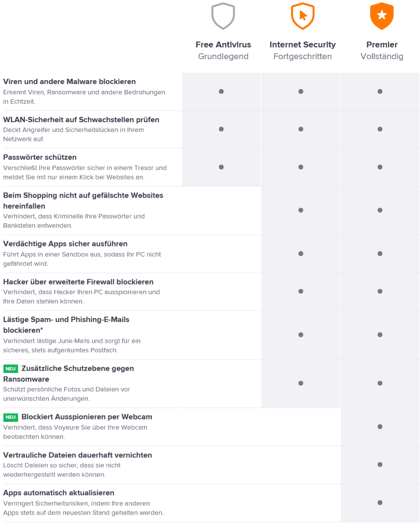This screenshot has height=524, width=420.
Task: Click the 'Passwörter schützen' feature title
Action: point(40,157)
